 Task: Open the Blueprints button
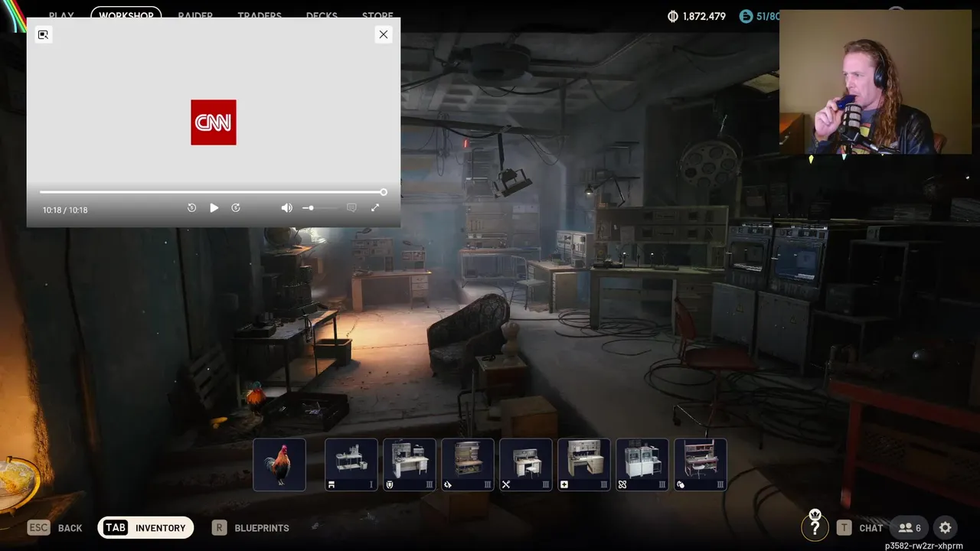coord(250,527)
